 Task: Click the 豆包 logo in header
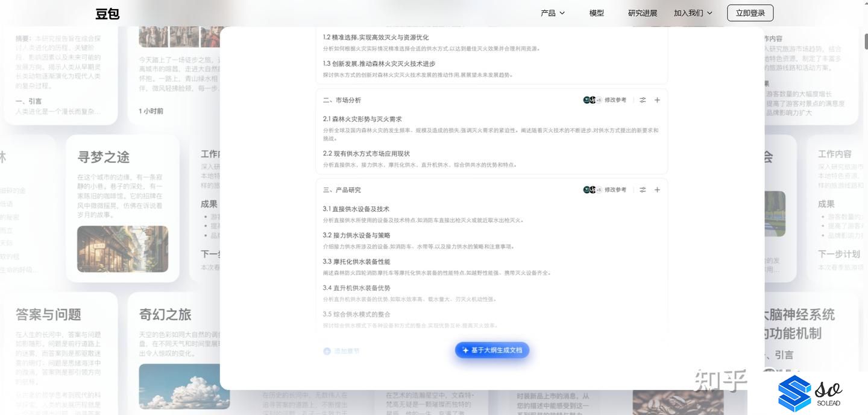point(107,13)
